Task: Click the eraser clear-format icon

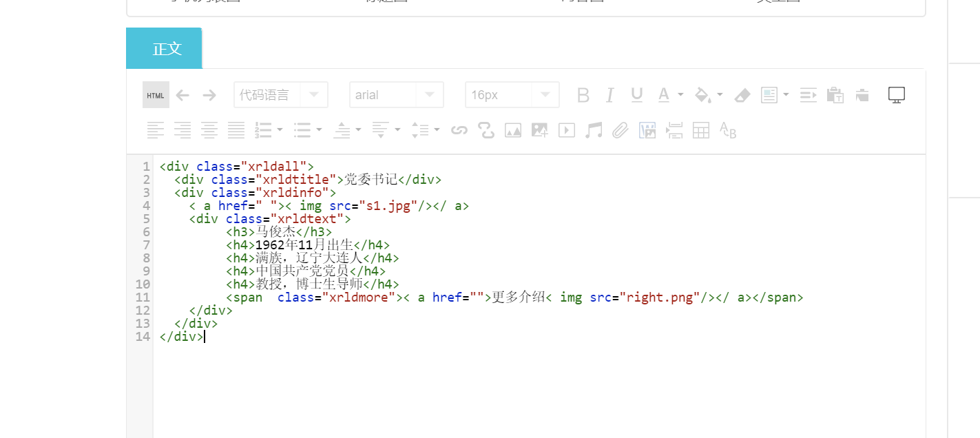Action: coord(742,95)
